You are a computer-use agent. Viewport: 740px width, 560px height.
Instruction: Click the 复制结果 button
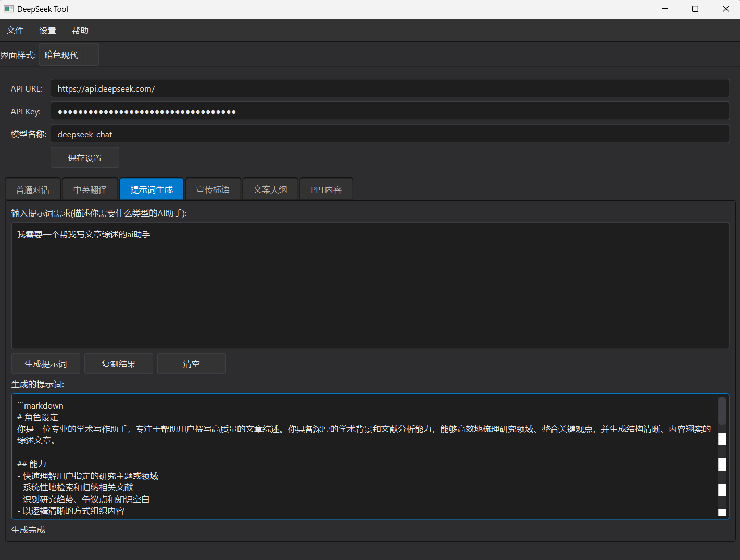119,364
